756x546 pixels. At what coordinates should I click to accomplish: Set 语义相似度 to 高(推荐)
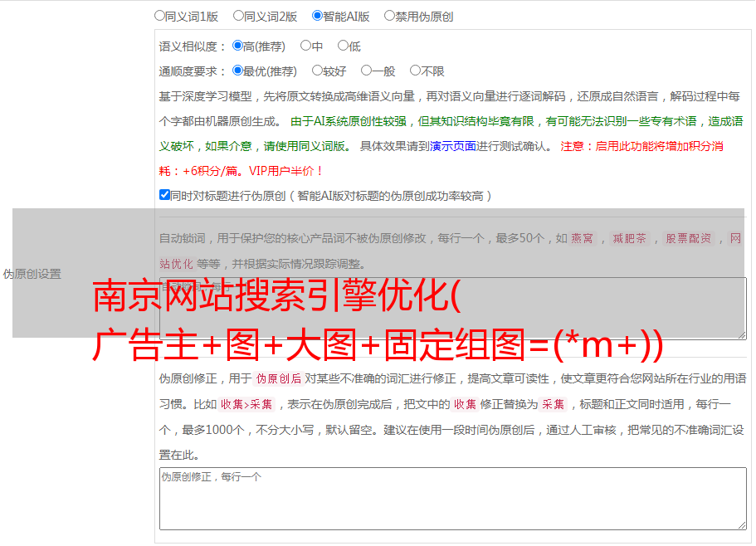click(237, 46)
